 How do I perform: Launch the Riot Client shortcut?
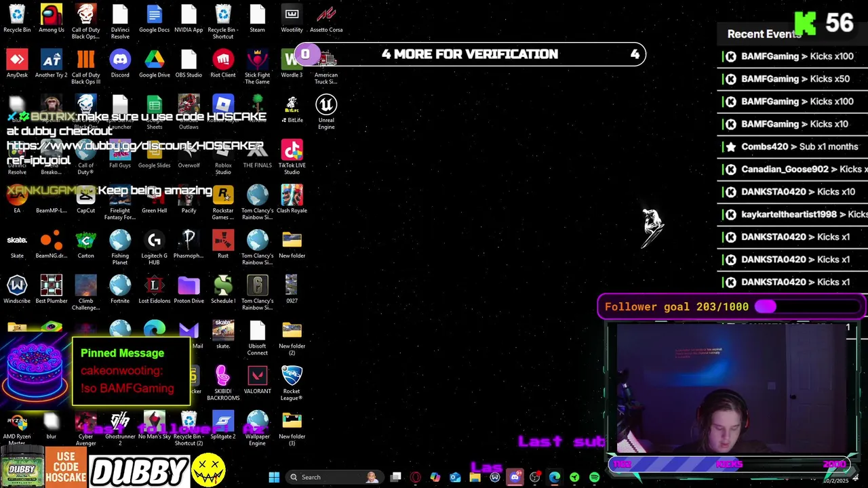pyautogui.click(x=223, y=64)
